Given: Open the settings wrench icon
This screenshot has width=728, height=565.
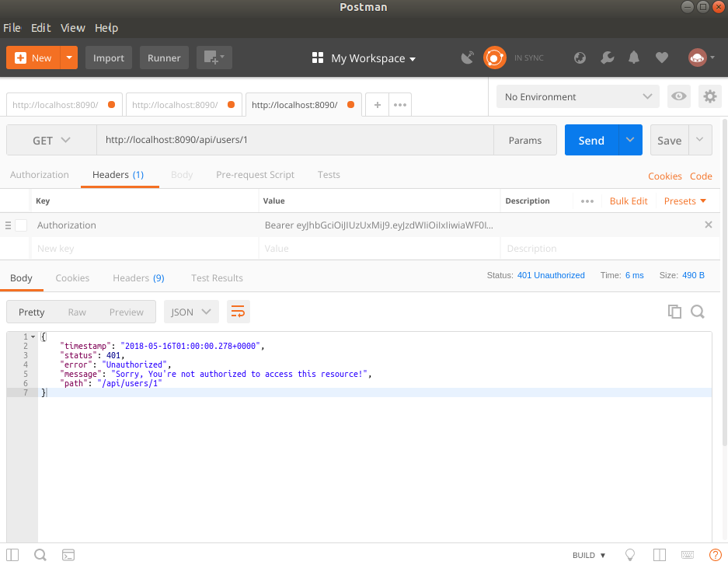Looking at the screenshot, I should [x=607, y=58].
